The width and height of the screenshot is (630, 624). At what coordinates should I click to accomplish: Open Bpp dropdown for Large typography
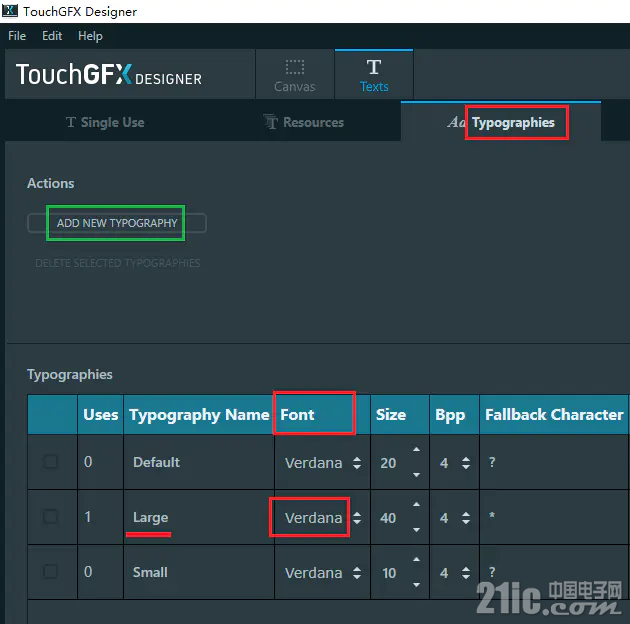click(x=466, y=518)
